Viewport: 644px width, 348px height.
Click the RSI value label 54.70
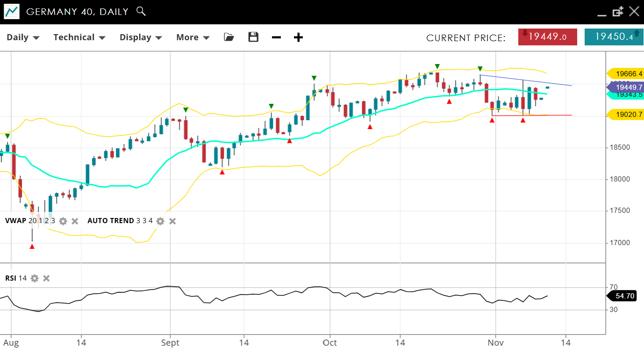[624, 296]
